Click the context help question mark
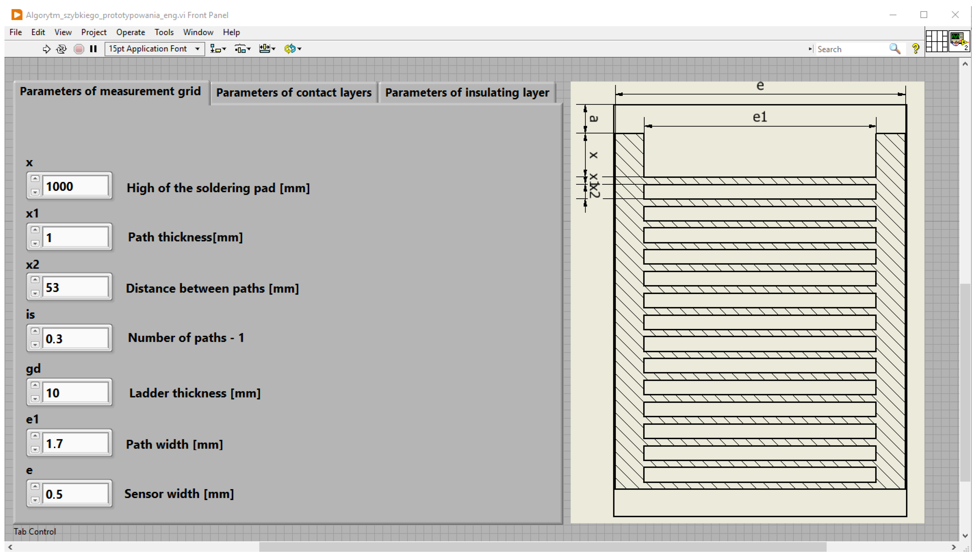 coord(916,49)
